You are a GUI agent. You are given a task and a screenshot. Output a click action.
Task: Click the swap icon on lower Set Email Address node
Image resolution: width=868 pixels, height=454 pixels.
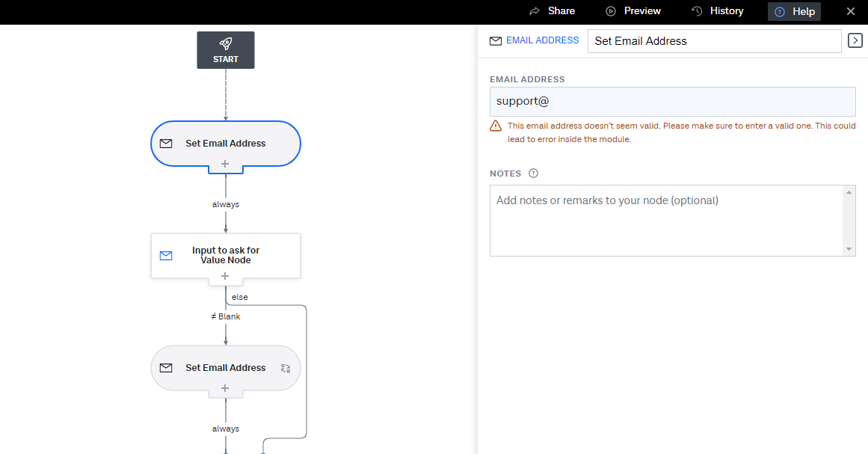[286, 368]
